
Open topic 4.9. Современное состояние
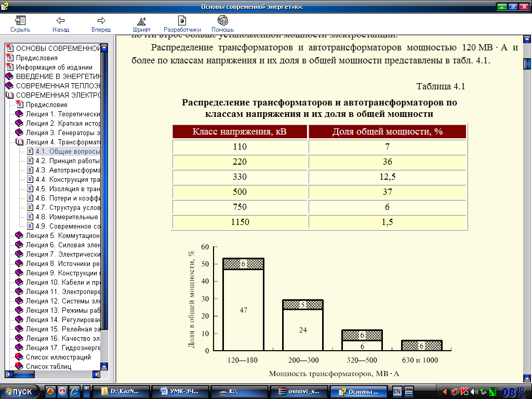tap(68, 227)
